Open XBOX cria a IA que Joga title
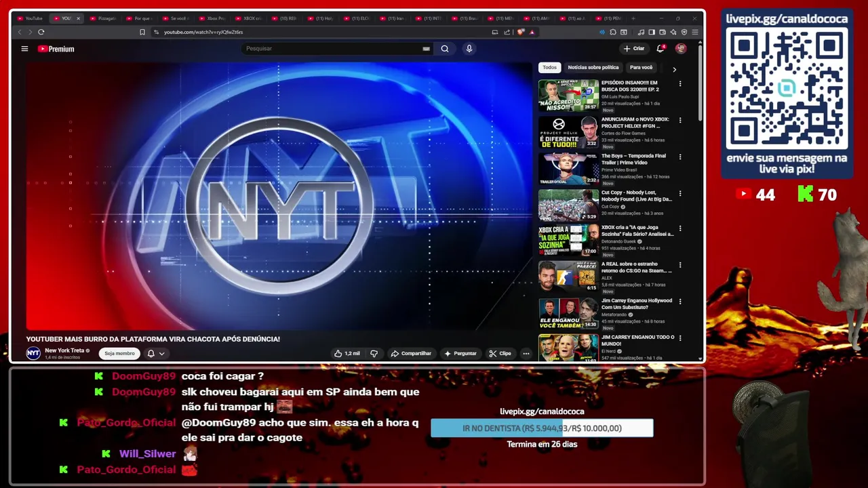The width and height of the screenshot is (868, 488). coord(637,230)
